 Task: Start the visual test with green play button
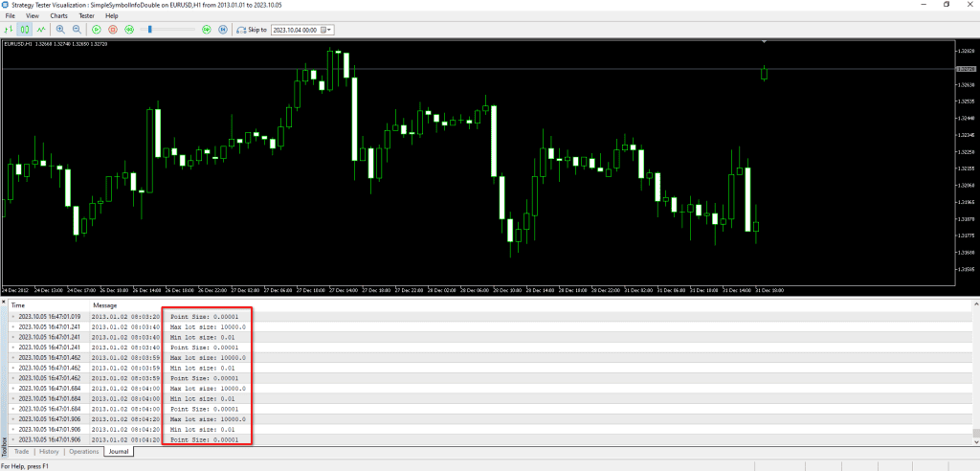tap(97, 29)
